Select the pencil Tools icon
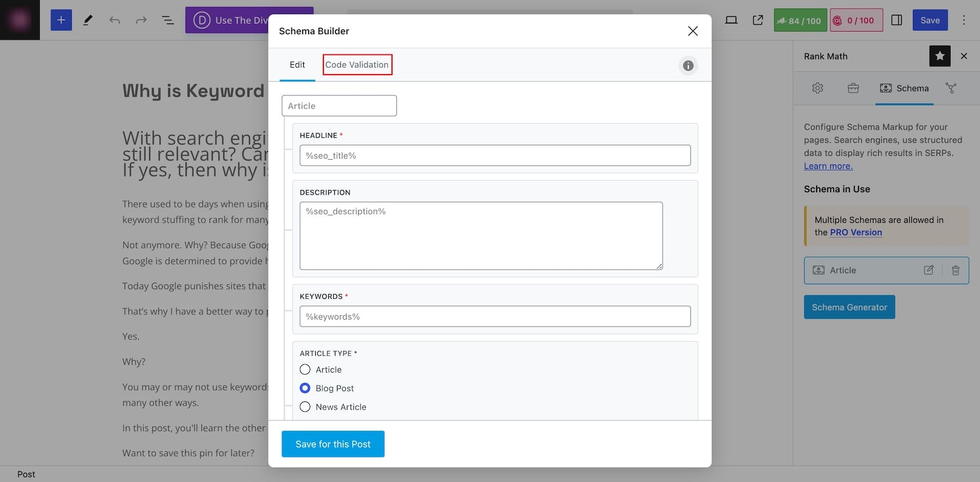980x482 pixels. click(x=88, y=20)
